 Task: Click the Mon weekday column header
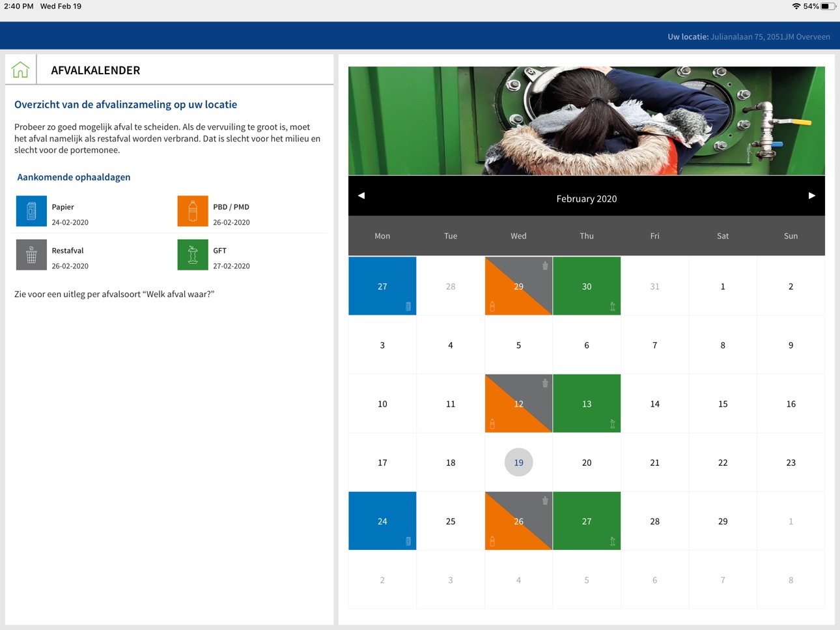point(382,236)
